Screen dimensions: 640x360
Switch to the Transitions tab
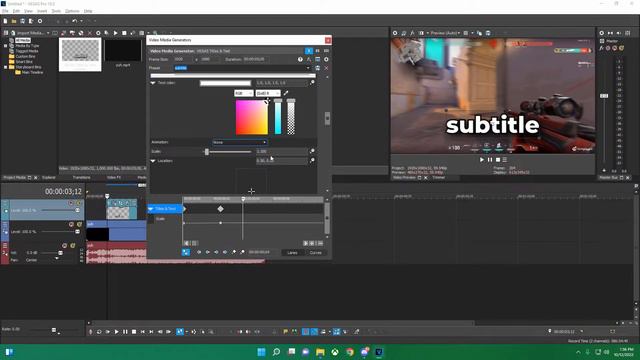pos(82,178)
